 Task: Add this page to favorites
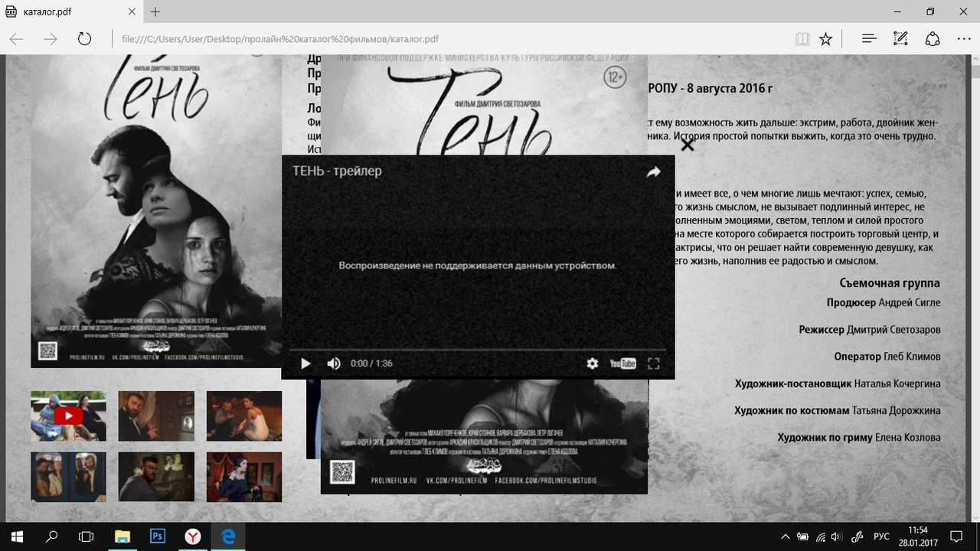(x=825, y=39)
